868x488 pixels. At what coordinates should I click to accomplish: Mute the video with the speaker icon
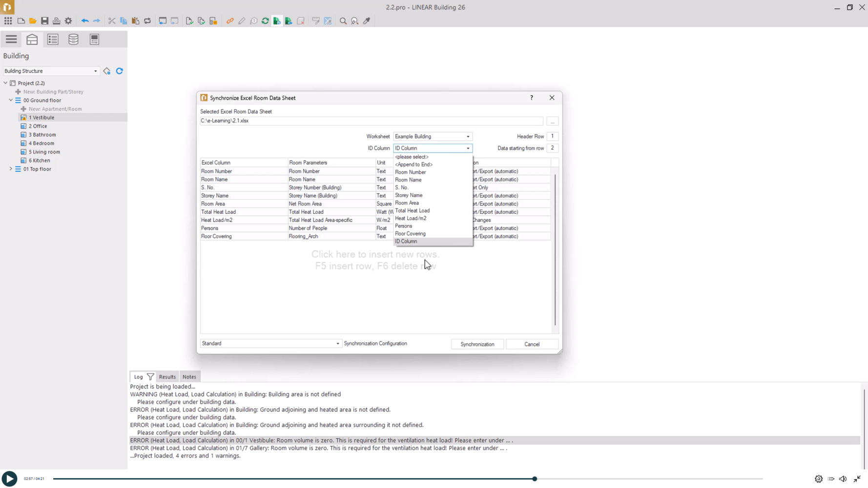(843, 479)
